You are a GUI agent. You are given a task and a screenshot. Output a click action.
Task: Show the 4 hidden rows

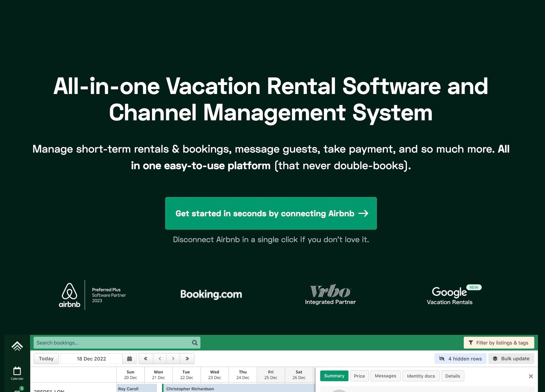click(x=460, y=359)
